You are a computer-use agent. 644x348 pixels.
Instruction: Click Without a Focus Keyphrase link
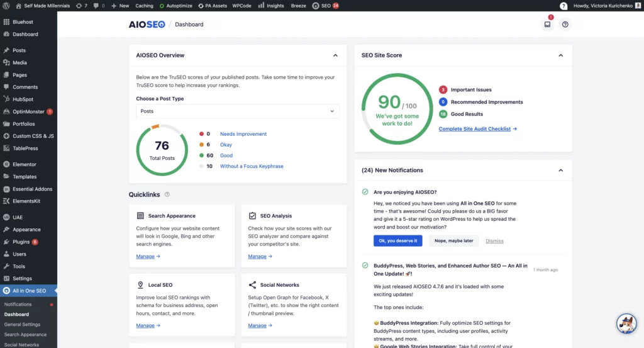tap(252, 166)
